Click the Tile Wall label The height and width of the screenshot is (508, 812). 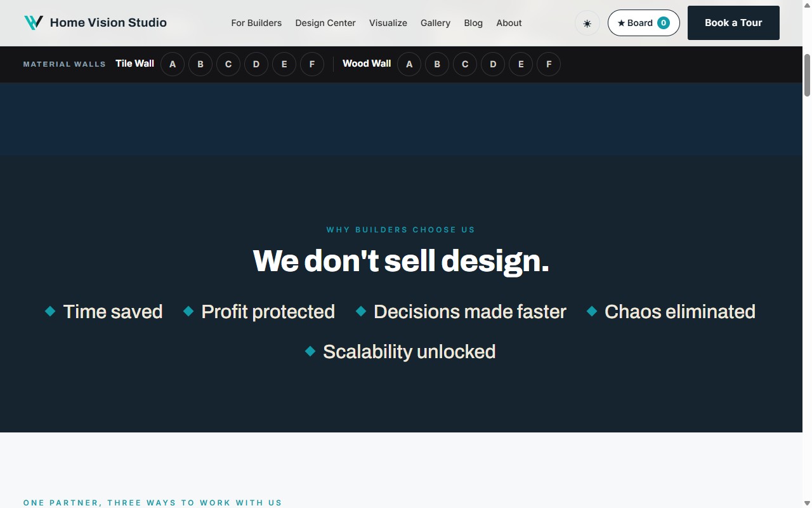[134, 63]
